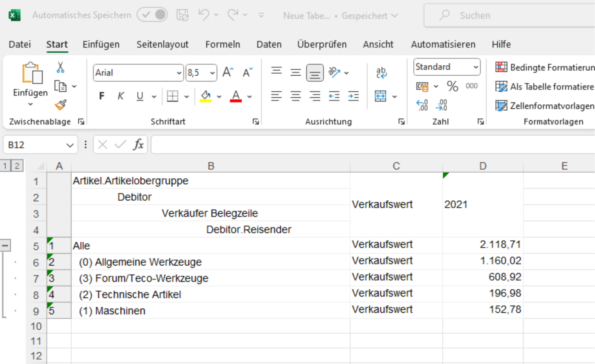The width and height of the screenshot is (595, 364).
Task: Increase font size with the larger A icon
Action: tap(228, 73)
